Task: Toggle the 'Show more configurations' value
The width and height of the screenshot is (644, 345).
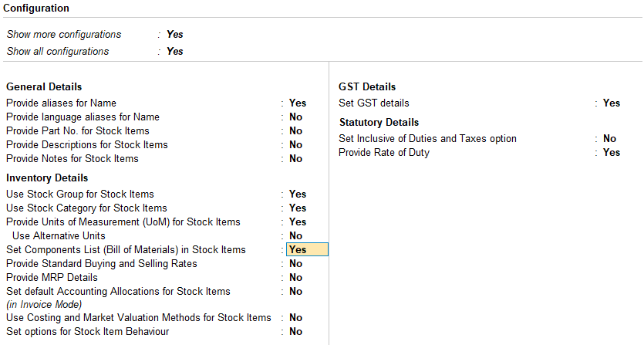Action: (175, 35)
